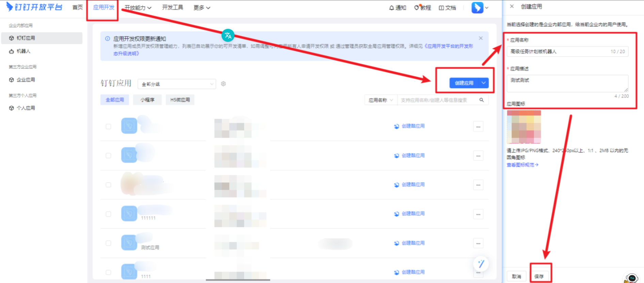Select 机器人 in the sidebar
644x283 pixels.
pyautogui.click(x=42, y=51)
